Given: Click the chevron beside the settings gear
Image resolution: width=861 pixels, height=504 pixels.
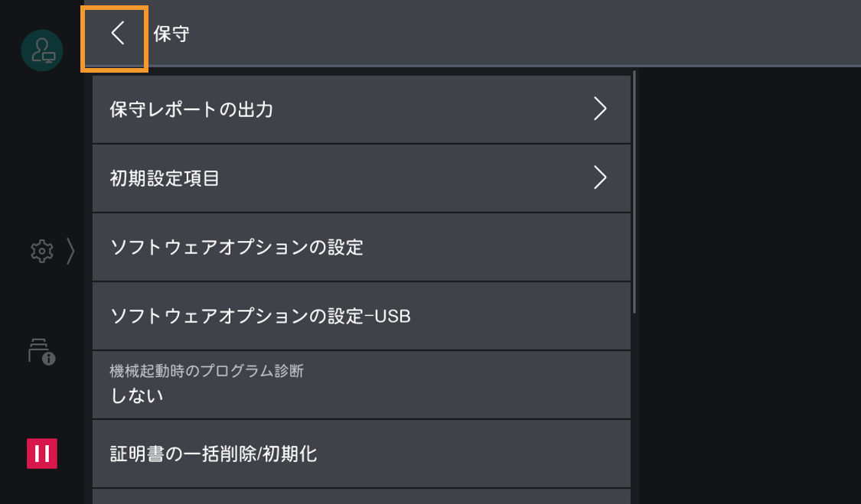Looking at the screenshot, I should tap(70, 250).
